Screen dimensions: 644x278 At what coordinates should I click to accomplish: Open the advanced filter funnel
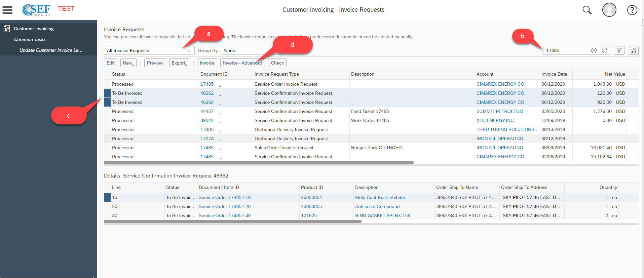point(619,50)
